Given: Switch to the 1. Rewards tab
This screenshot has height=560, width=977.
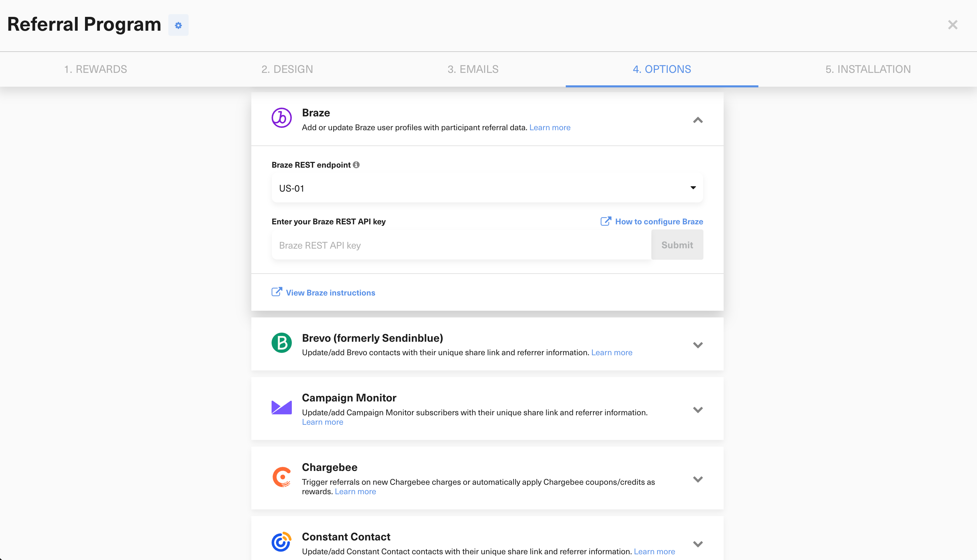Looking at the screenshot, I should point(95,69).
